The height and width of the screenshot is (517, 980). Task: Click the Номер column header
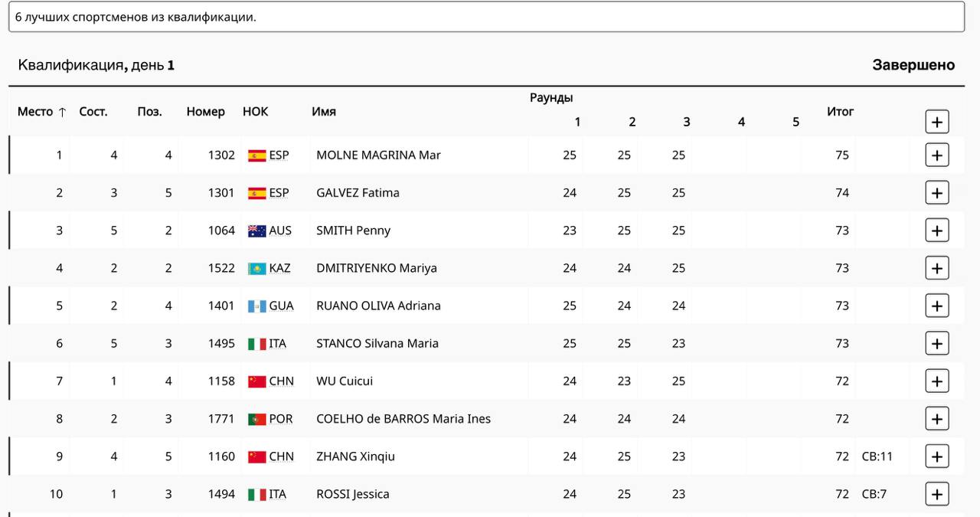click(x=205, y=112)
